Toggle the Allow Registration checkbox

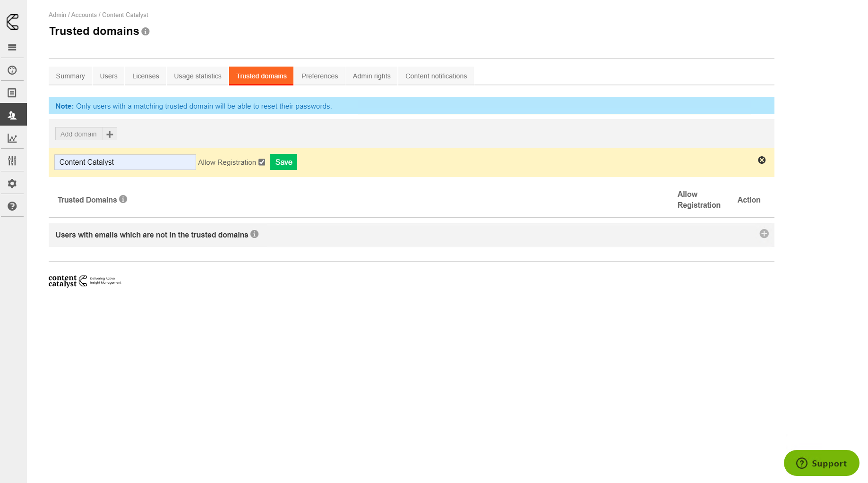coord(262,162)
